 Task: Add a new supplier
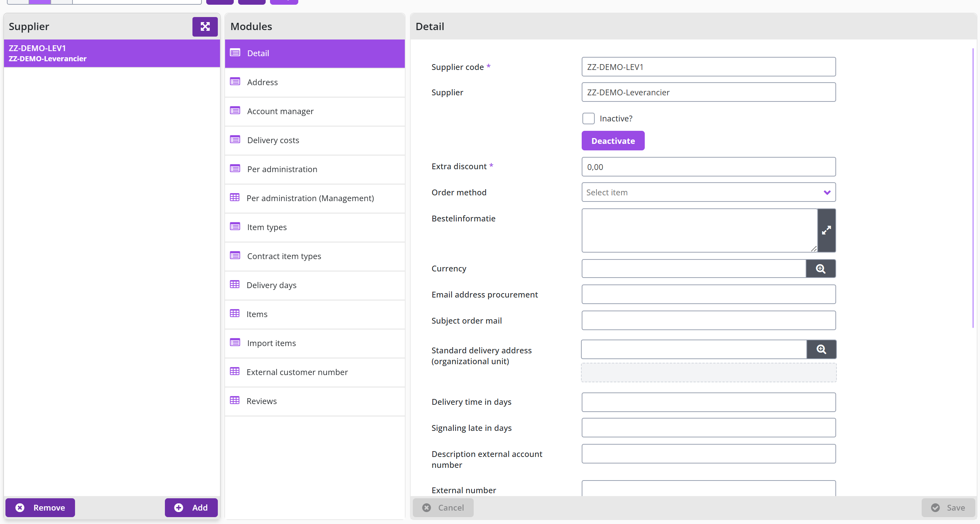coord(191,508)
